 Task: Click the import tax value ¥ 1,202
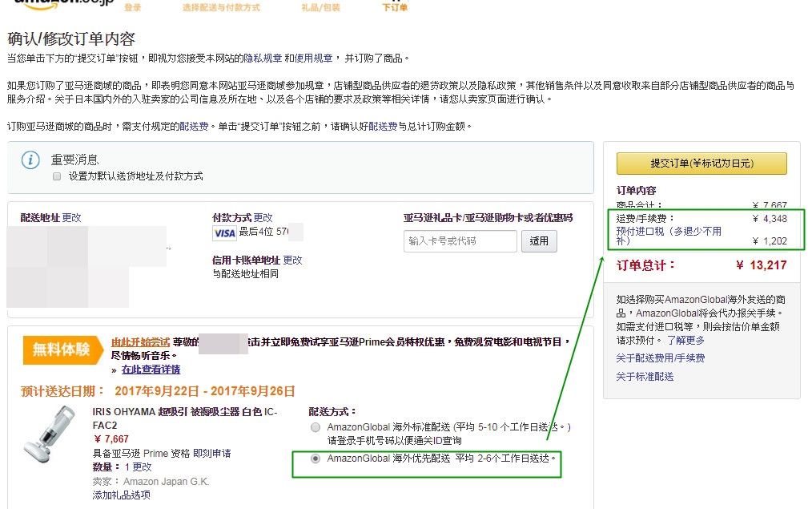tap(770, 241)
